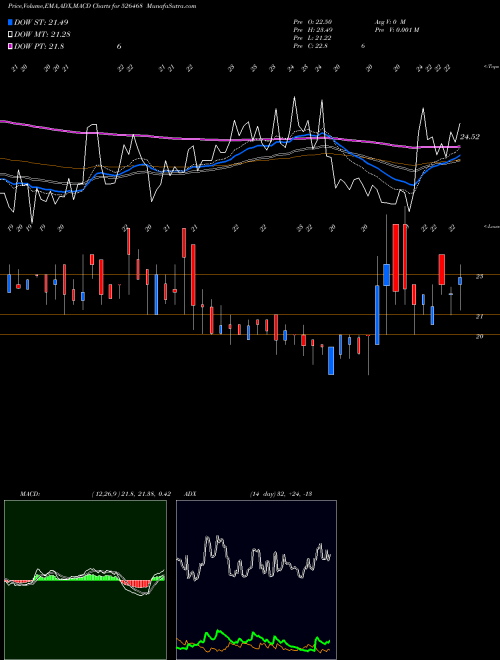Click the 'Pre C: 22.8' close value

pyautogui.click(x=311, y=46)
